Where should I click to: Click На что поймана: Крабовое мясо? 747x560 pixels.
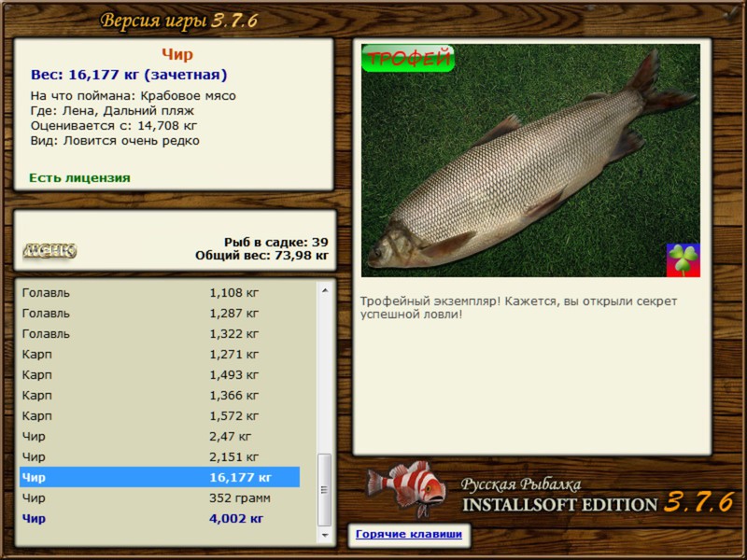[134, 96]
